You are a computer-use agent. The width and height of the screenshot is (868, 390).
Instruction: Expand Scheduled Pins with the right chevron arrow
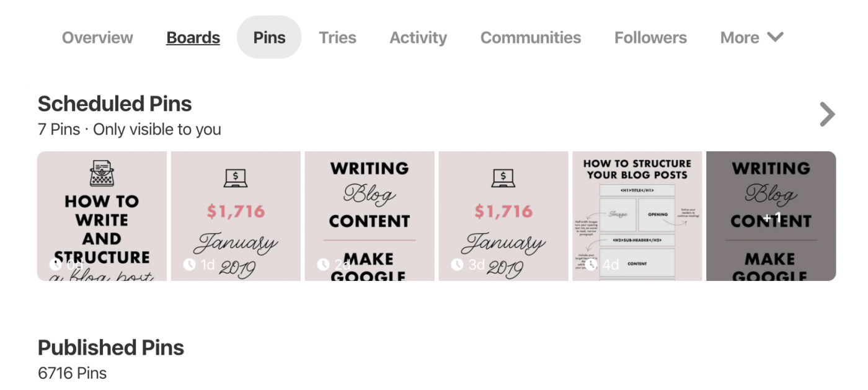pos(827,114)
